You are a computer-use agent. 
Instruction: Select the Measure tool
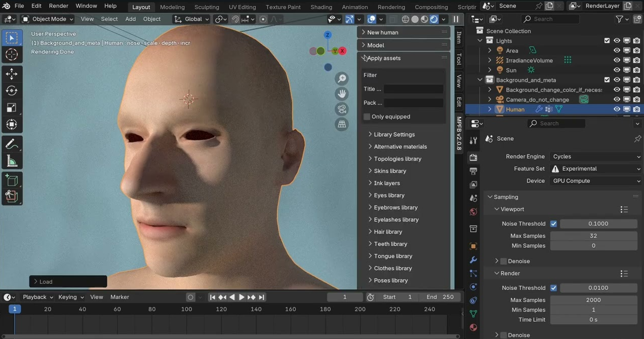click(x=12, y=161)
